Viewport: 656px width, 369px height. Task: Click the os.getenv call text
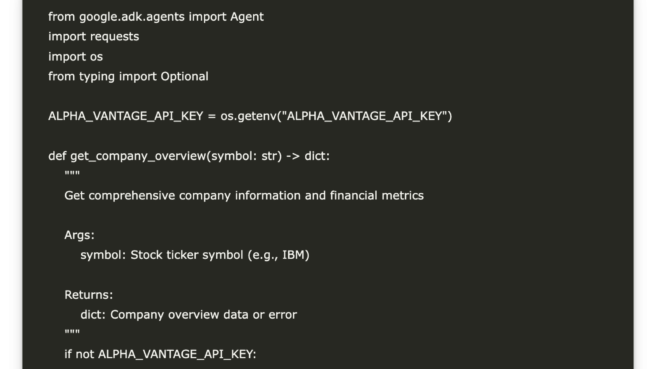point(336,116)
